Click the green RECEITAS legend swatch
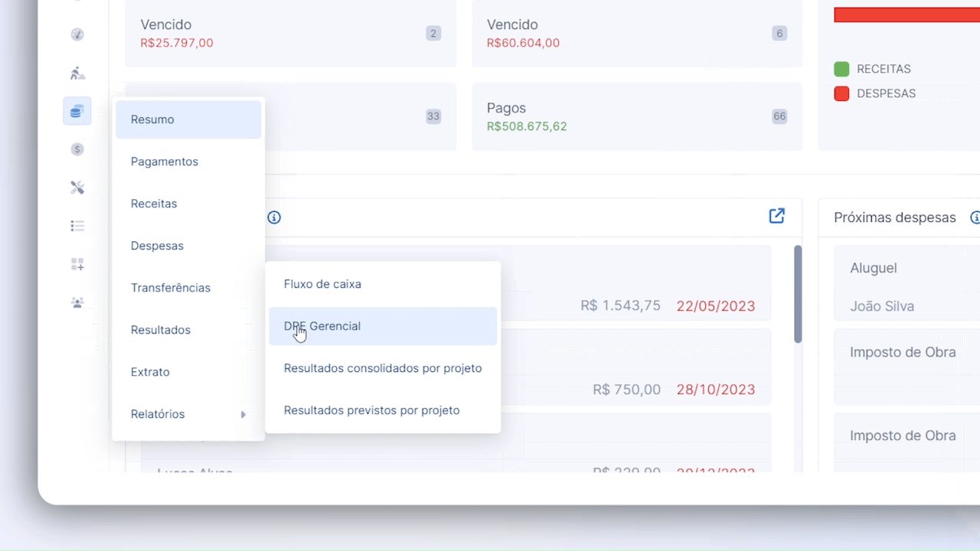This screenshot has width=980, height=551. coord(841,69)
